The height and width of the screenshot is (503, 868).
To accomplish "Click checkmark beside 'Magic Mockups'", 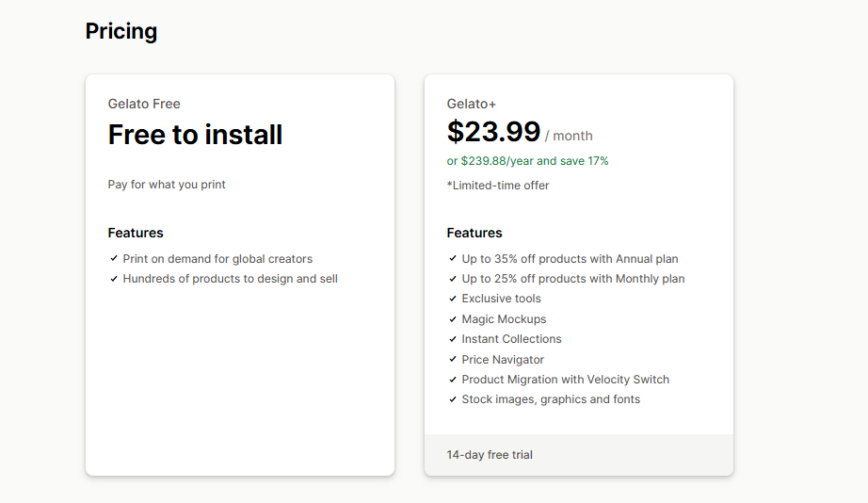I will tap(452, 319).
